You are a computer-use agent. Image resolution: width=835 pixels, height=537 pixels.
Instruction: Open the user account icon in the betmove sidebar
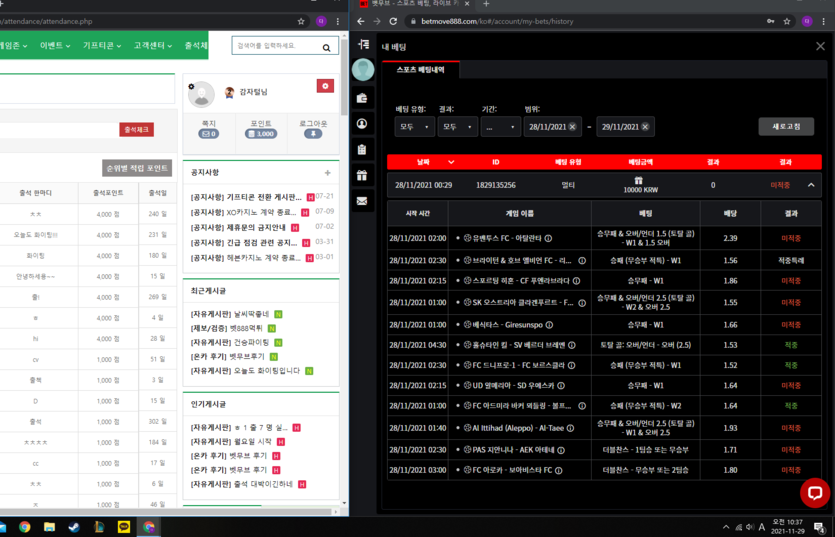point(362,124)
